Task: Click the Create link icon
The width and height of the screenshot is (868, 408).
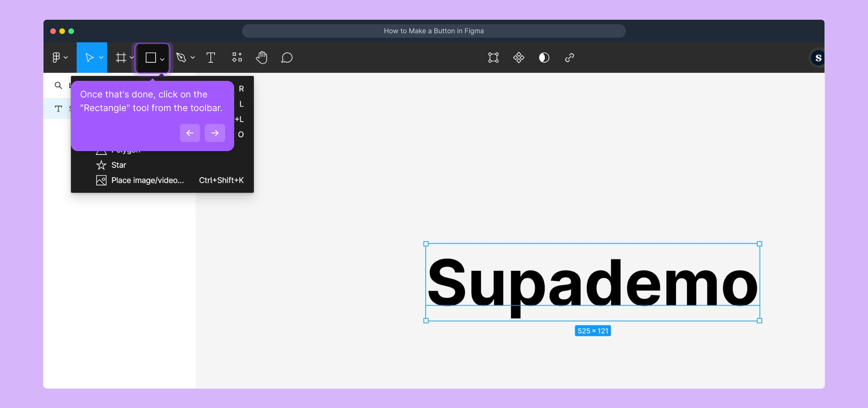Action: tap(569, 58)
